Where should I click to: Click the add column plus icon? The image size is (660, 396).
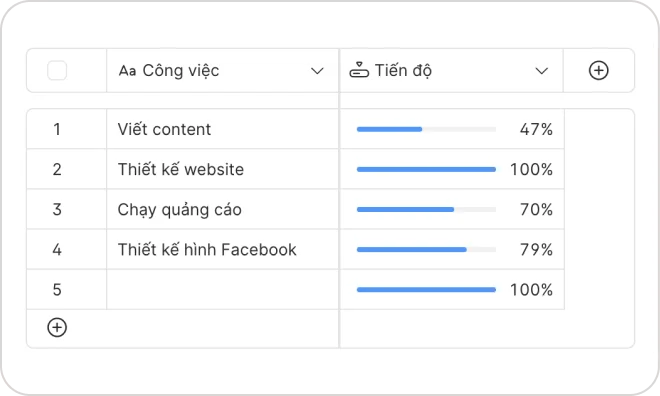click(598, 70)
